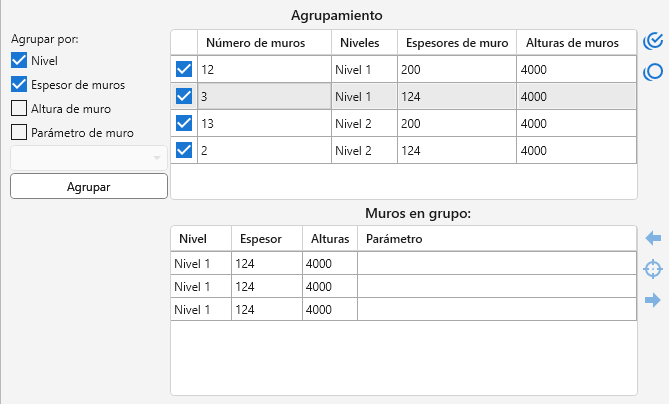Uncheck the row with 13 walls
Screen dimensions: 669x404
click(184, 124)
